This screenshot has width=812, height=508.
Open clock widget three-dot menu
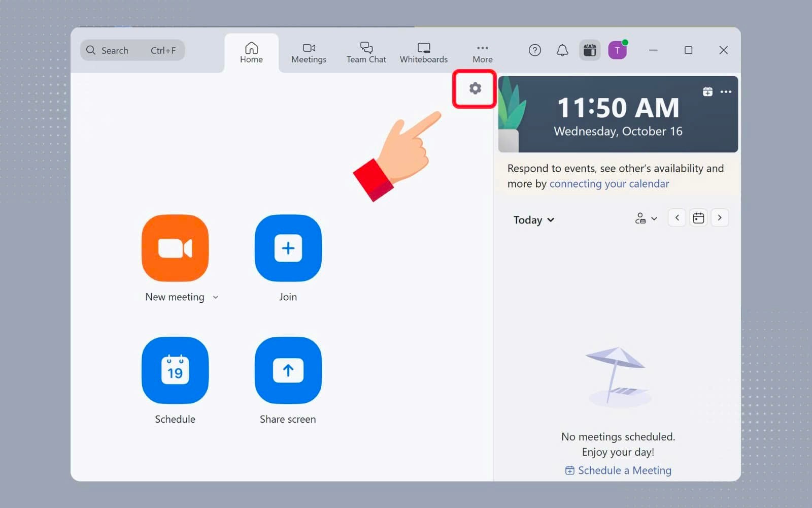click(726, 92)
